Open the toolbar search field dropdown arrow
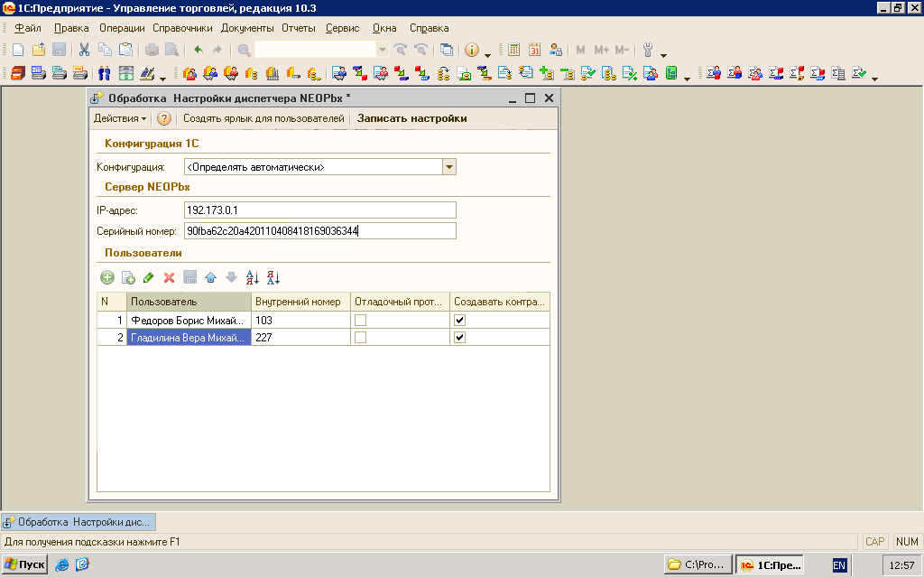This screenshot has height=578, width=924. [x=382, y=51]
